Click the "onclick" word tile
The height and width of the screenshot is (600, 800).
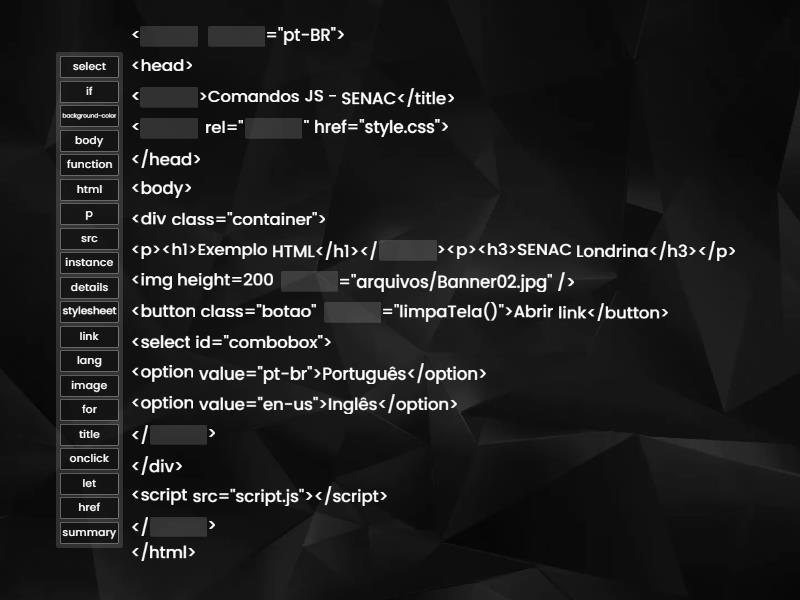(x=88, y=458)
